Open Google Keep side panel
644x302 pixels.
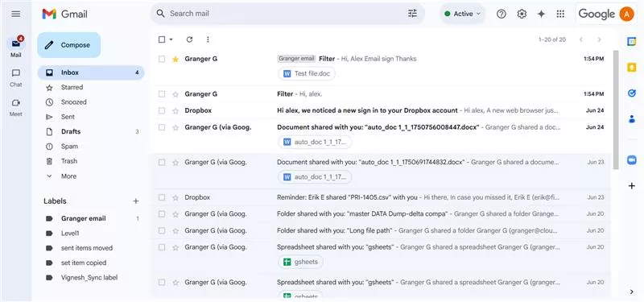pos(632,68)
